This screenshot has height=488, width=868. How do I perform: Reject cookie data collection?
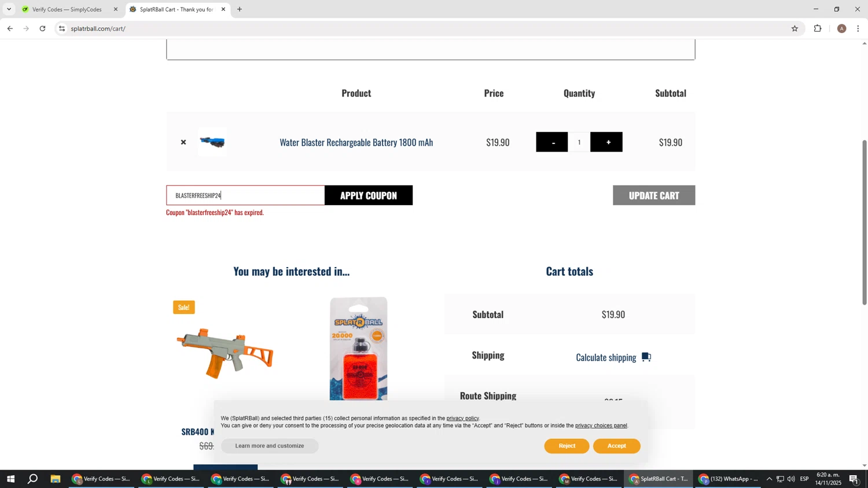567,446
